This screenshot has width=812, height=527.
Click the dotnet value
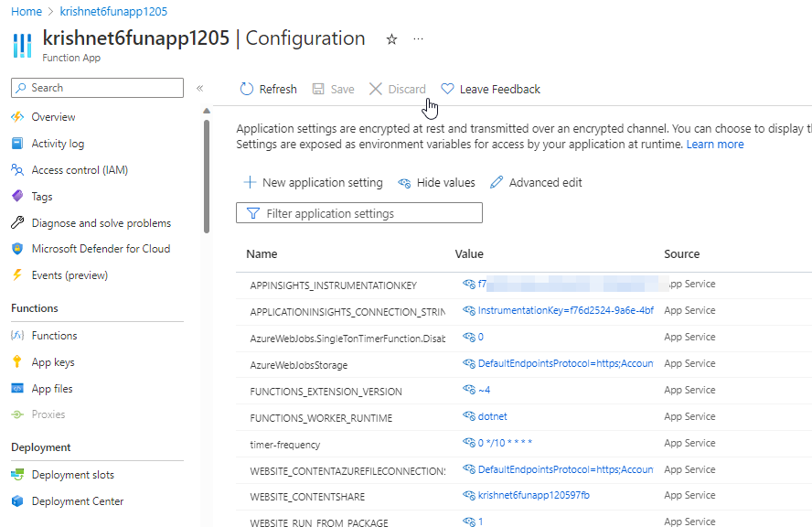click(493, 416)
